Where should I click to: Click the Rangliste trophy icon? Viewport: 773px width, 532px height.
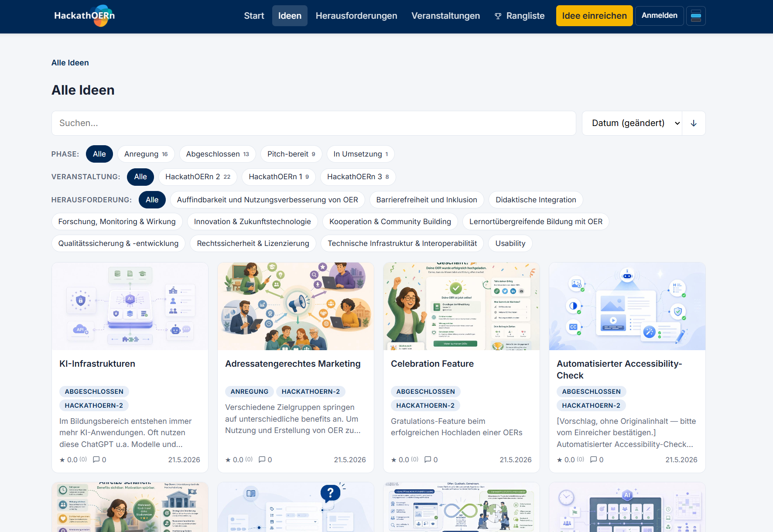pos(498,16)
